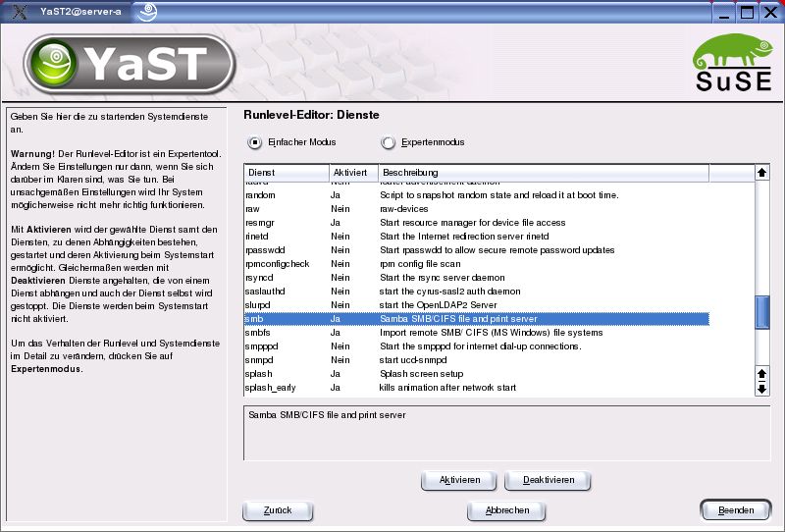
Task: Select the splash_early service row
Action: [477, 388]
